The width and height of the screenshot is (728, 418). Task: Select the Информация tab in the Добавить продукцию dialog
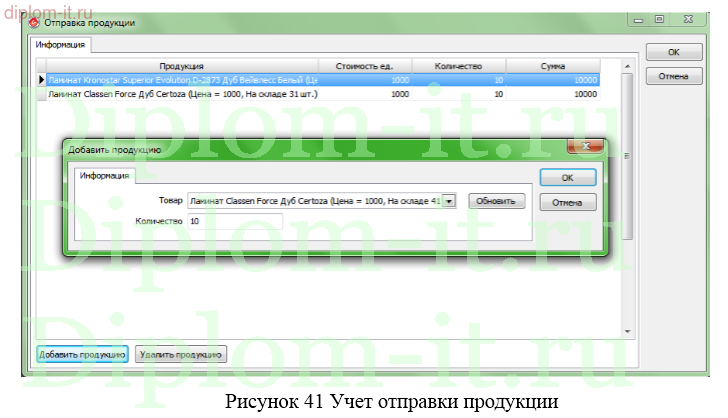coord(104,176)
